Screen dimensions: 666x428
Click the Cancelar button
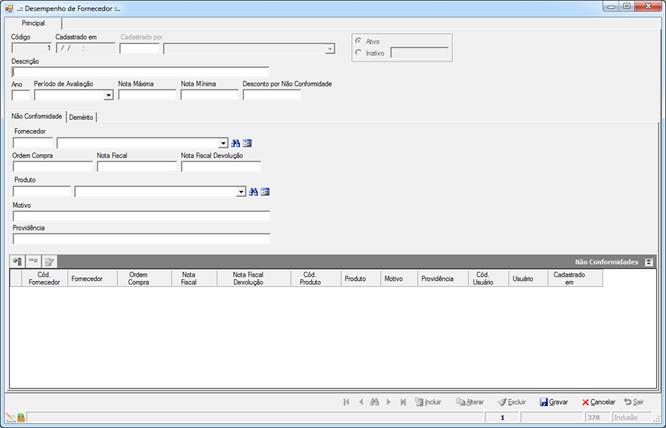coord(598,402)
